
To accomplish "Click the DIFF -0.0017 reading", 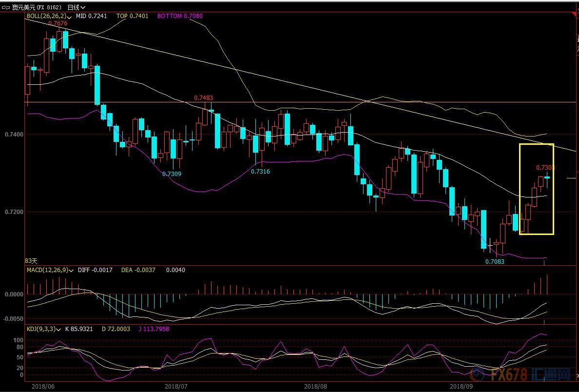I will (95, 270).
